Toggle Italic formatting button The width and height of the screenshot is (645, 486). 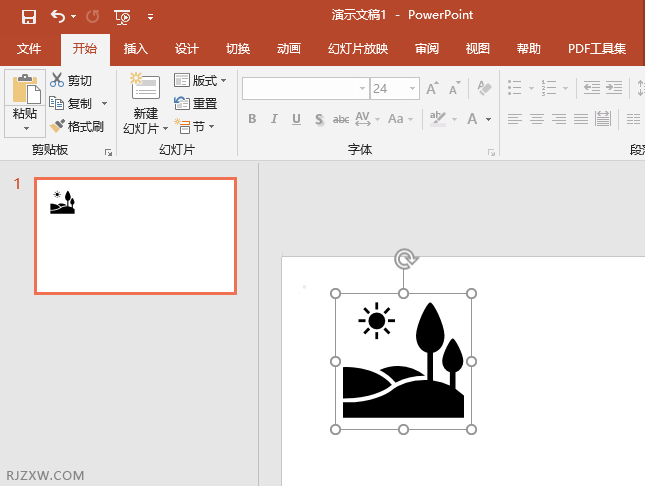[x=274, y=120]
